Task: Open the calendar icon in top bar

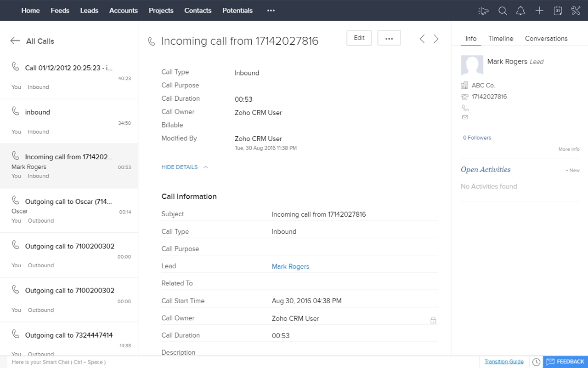Action: (558, 10)
